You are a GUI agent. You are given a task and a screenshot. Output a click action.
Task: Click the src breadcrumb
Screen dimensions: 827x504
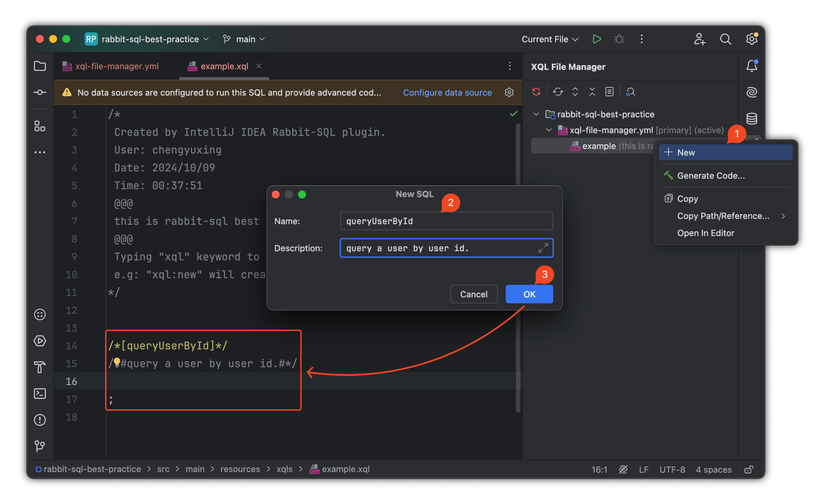coord(163,469)
